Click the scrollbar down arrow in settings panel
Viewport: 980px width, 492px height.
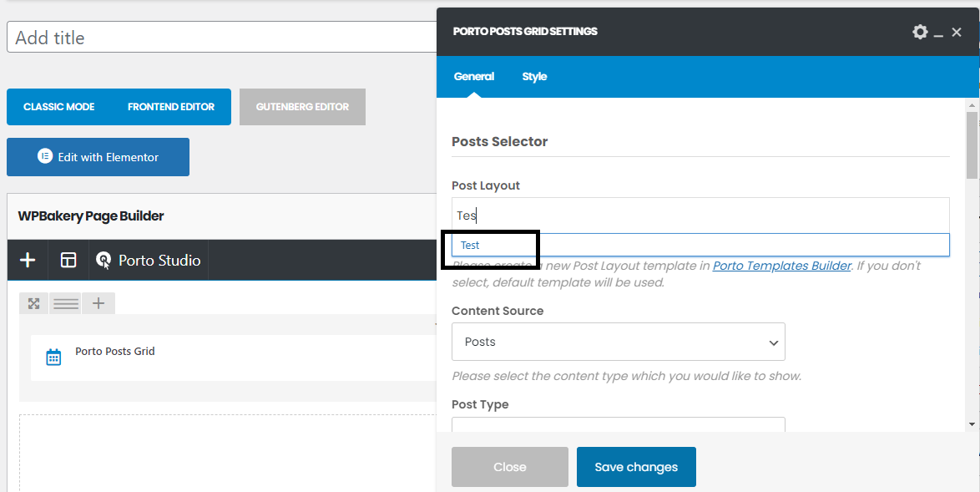pyautogui.click(x=972, y=424)
